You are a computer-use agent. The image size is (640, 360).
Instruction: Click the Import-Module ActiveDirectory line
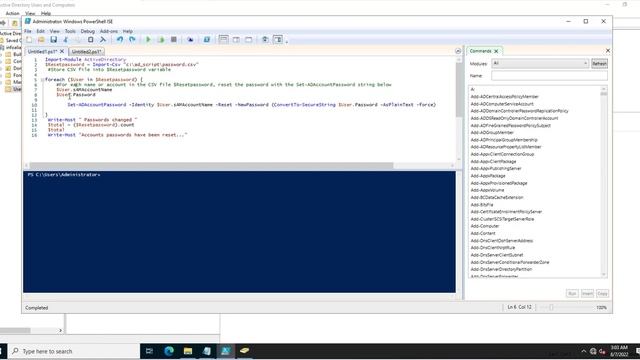85,59
